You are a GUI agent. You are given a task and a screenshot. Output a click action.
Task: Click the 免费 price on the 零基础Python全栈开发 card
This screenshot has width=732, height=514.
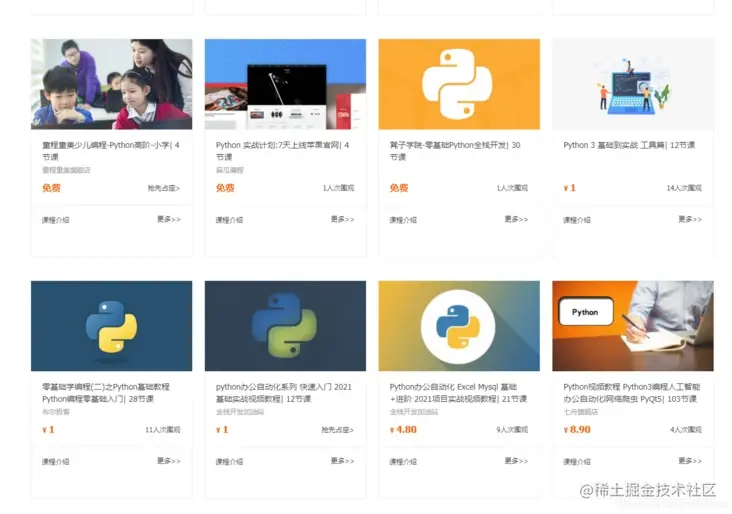tap(399, 188)
